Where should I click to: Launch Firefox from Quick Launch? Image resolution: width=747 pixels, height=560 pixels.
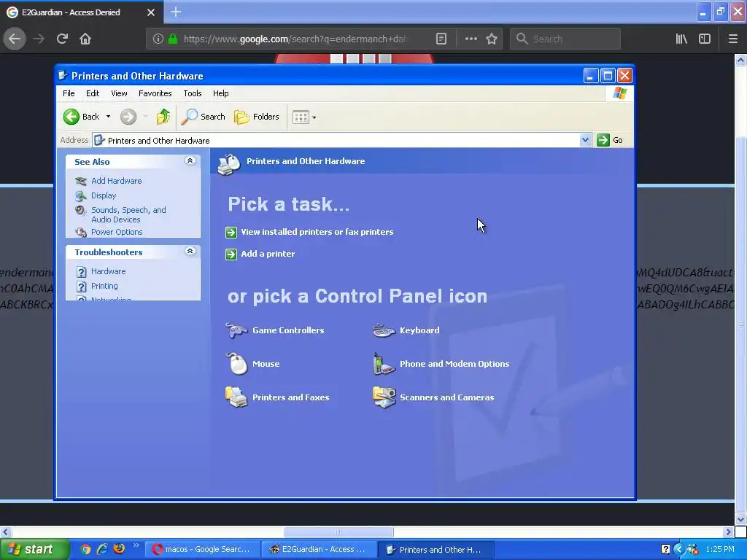[119, 549]
